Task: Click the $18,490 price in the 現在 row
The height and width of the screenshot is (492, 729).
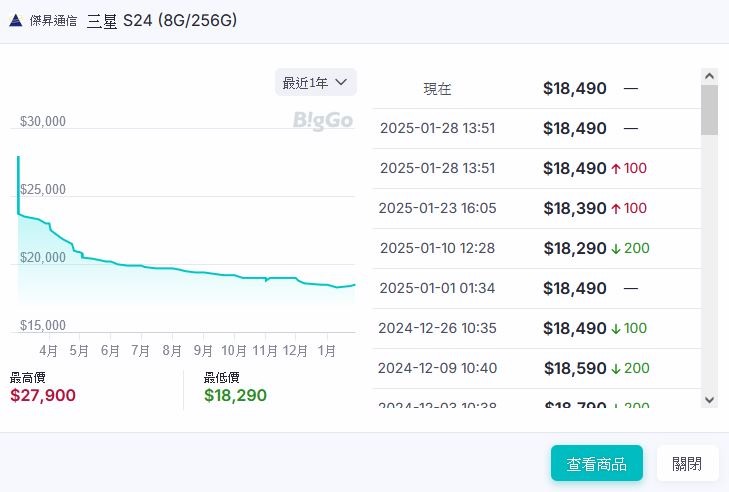Action: tap(575, 88)
